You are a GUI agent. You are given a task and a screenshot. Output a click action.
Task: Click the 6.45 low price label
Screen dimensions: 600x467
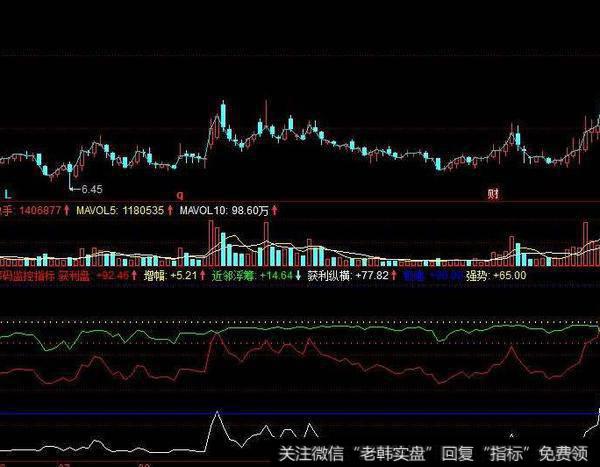pyautogui.click(x=92, y=188)
